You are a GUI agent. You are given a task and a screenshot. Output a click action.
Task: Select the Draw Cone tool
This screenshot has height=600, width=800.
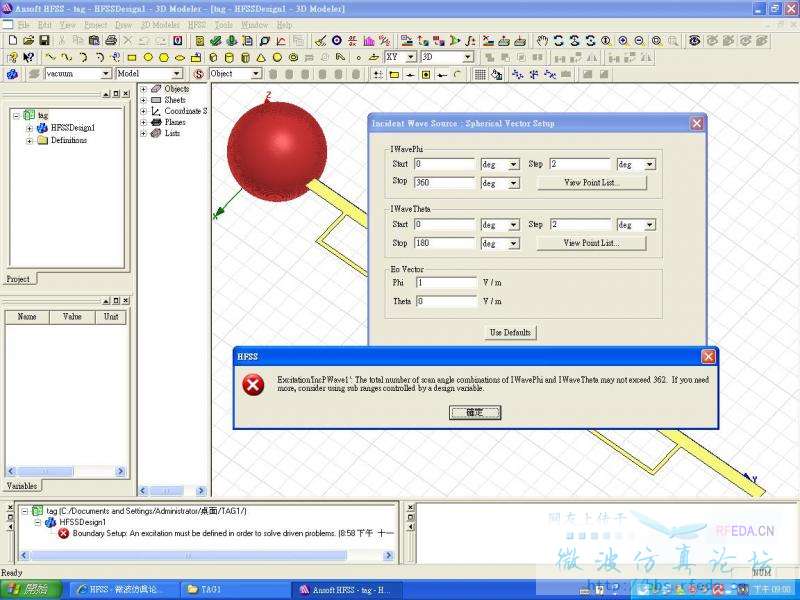[x=261, y=58]
